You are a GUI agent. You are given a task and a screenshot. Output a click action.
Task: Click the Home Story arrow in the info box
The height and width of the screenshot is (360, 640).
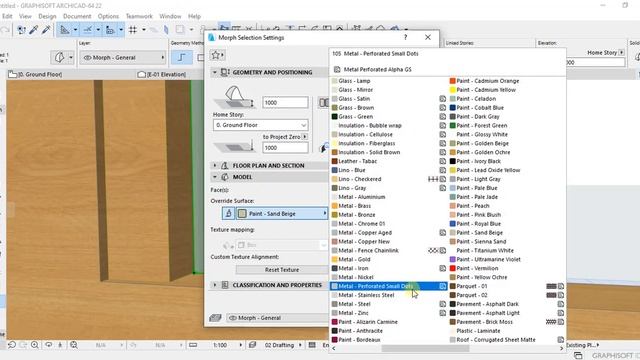pyautogui.click(x=621, y=52)
